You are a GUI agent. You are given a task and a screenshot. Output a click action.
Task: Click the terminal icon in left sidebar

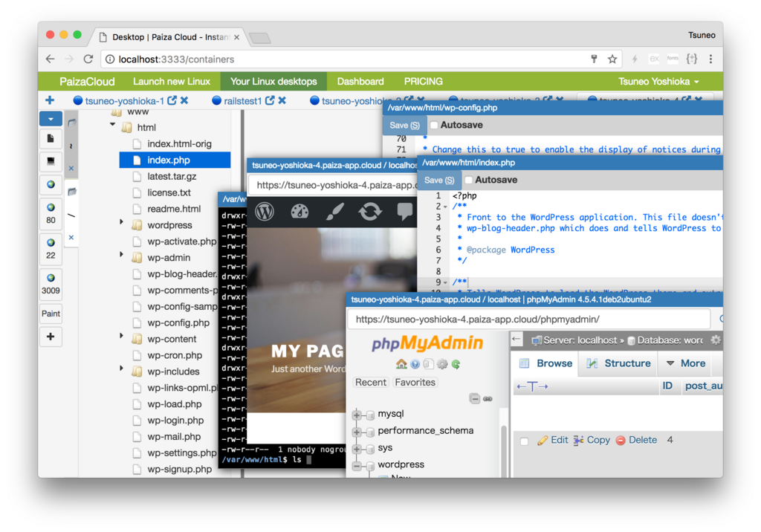pyautogui.click(x=51, y=161)
